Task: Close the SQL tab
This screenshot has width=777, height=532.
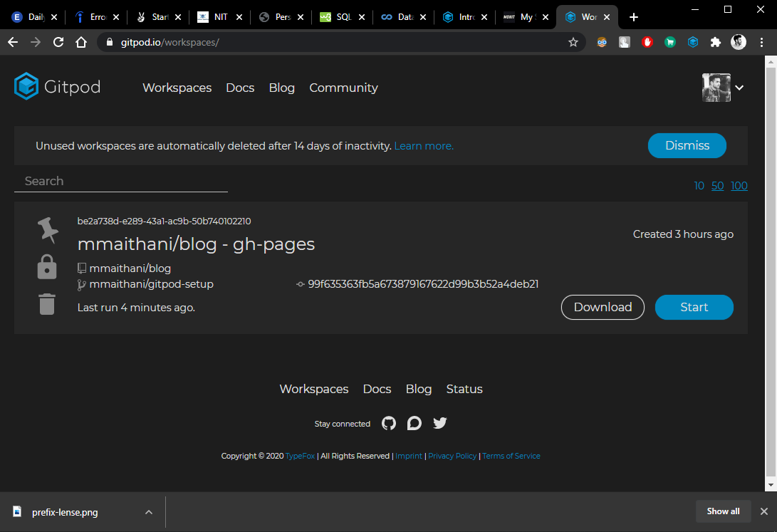Action: [362, 17]
